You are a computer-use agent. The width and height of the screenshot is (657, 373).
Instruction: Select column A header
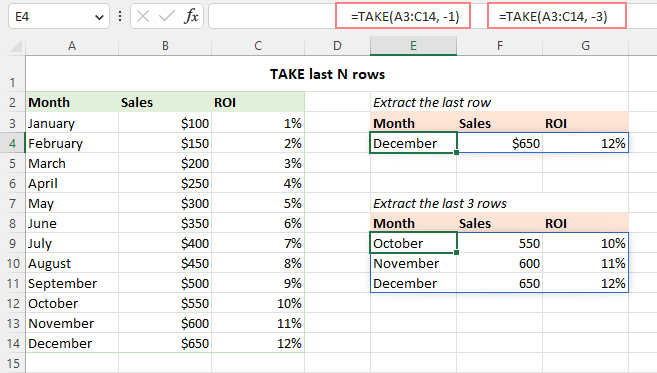click(x=72, y=46)
